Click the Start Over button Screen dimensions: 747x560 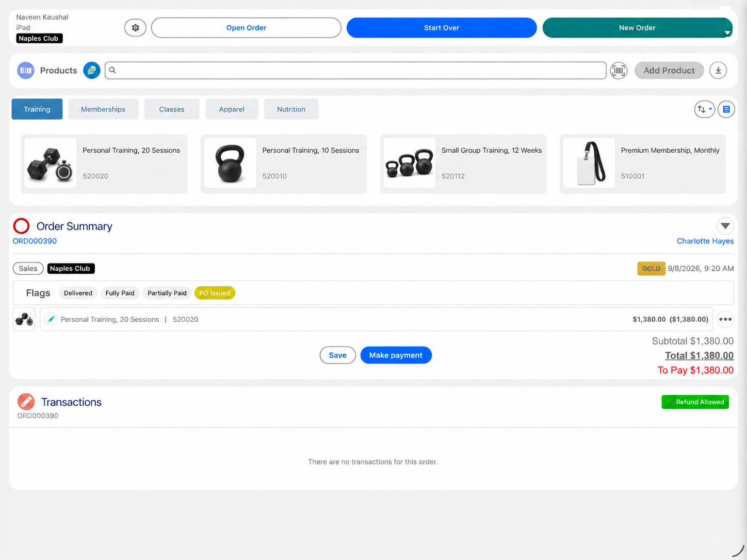click(x=442, y=28)
